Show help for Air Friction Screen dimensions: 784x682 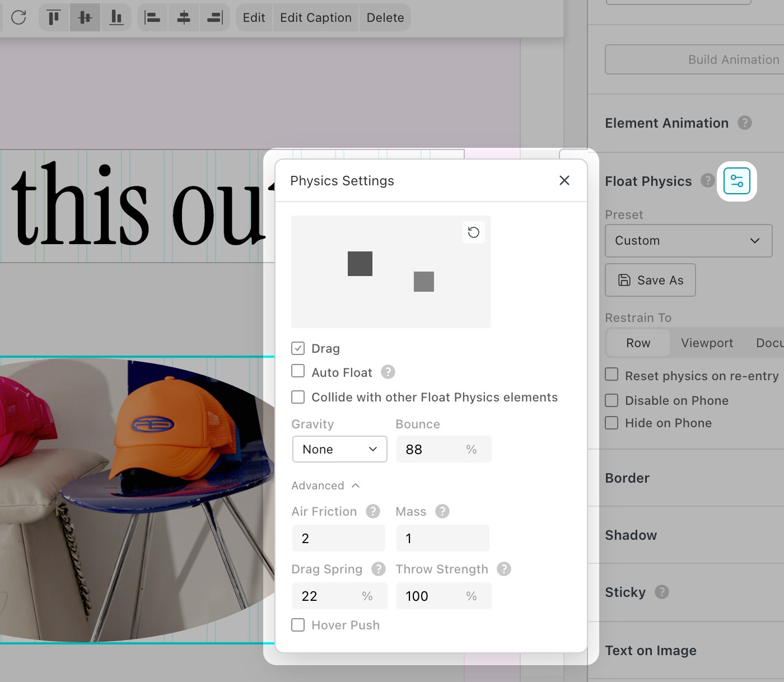pyautogui.click(x=373, y=511)
